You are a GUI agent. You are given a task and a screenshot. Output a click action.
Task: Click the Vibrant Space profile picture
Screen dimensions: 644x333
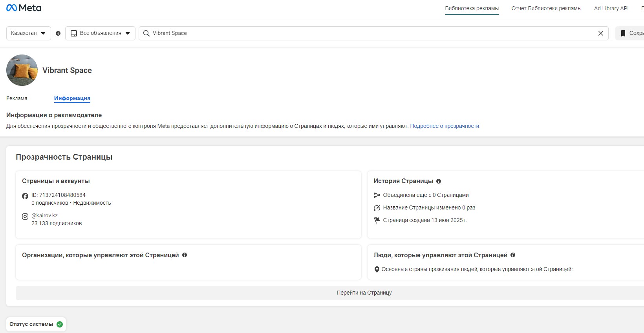(22, 70)
